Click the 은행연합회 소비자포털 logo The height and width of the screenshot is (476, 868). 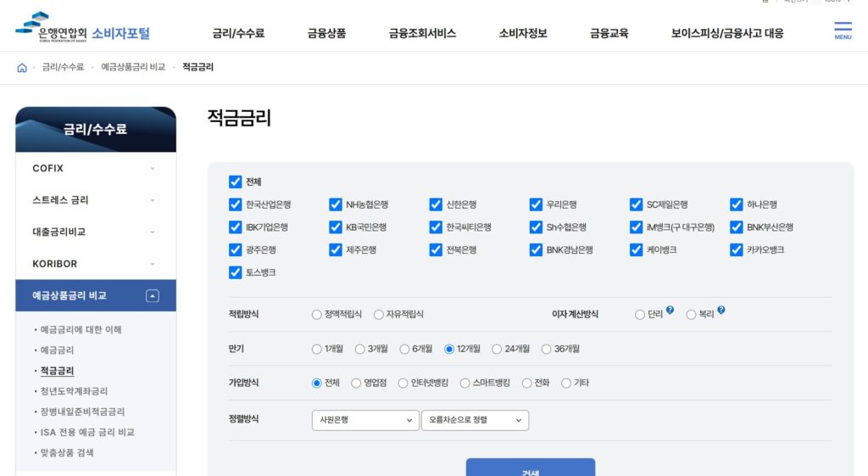click(x=82, y=28)
